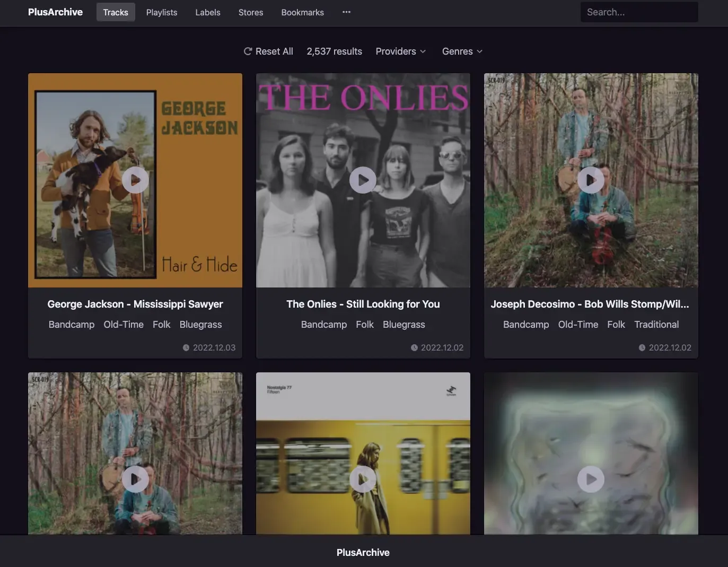
Task: Play second-row forest cover track
Action: 135,479
